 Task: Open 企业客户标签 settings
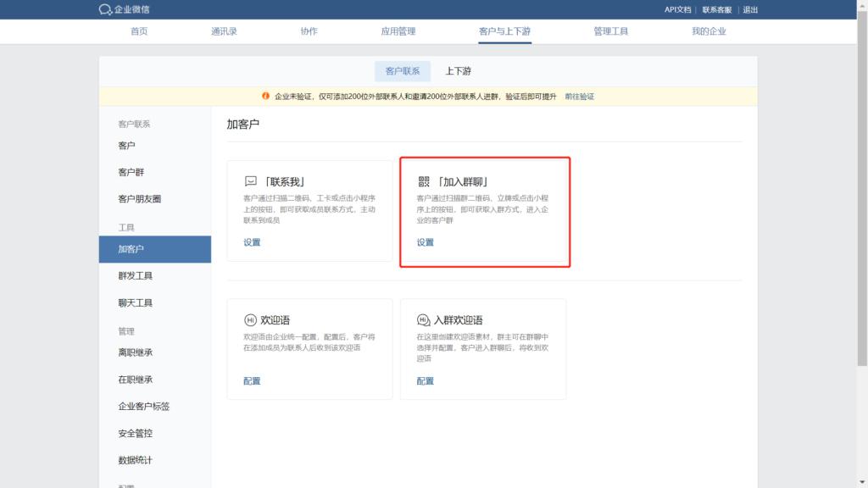(x=142, y=408)
